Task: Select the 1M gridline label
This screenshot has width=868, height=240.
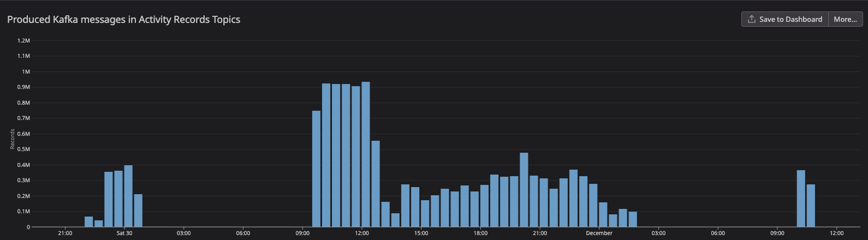Action: tap(26, 71)
